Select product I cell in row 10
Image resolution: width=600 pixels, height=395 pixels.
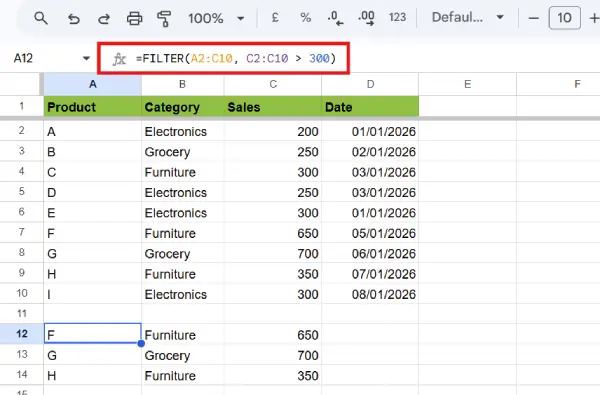pos(93,294)
